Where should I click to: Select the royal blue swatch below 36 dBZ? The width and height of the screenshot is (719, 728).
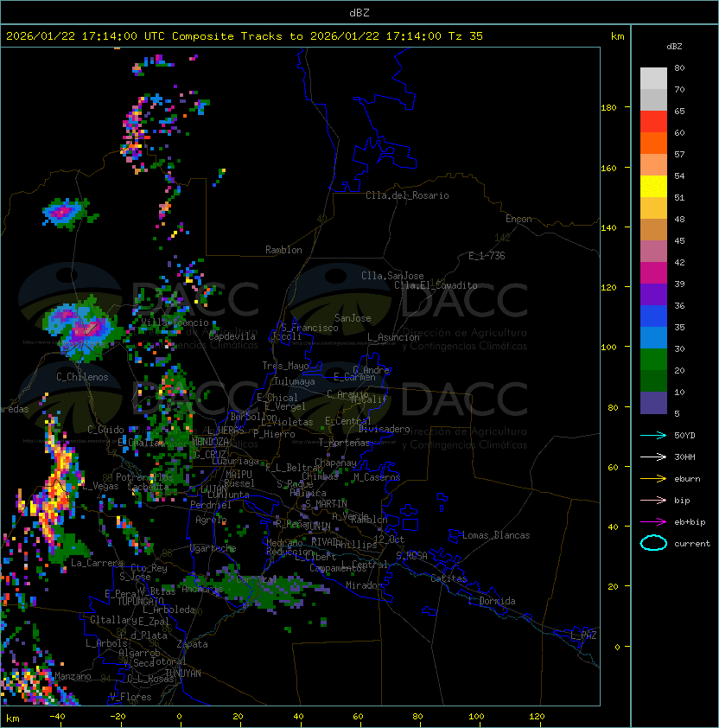point(653,316)
